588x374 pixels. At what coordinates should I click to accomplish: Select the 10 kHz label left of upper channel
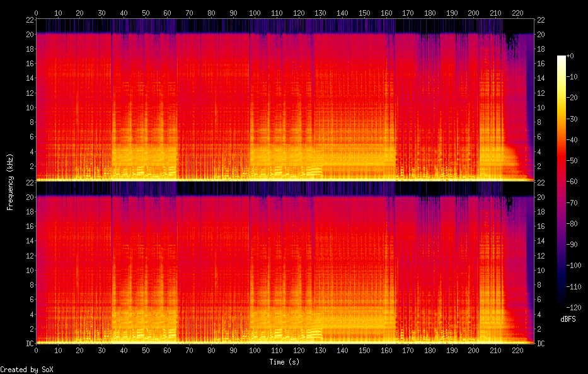[28, 108]
